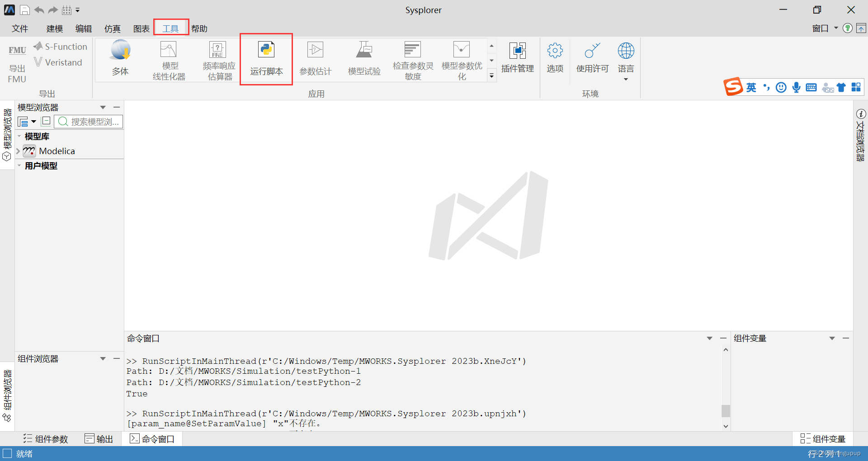Open the 插件管理 plugin manager
The height and width of the screenshot is (461, 868).
pos(518,59)
